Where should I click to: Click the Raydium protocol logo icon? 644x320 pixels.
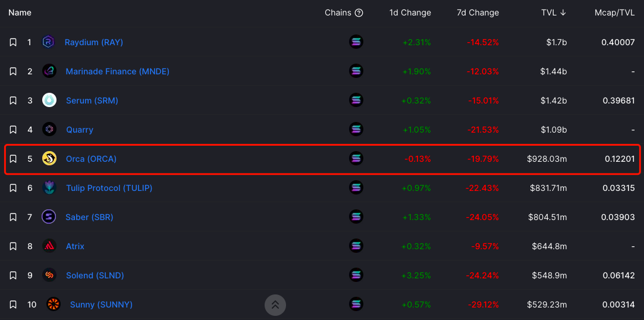pos(49,42)
